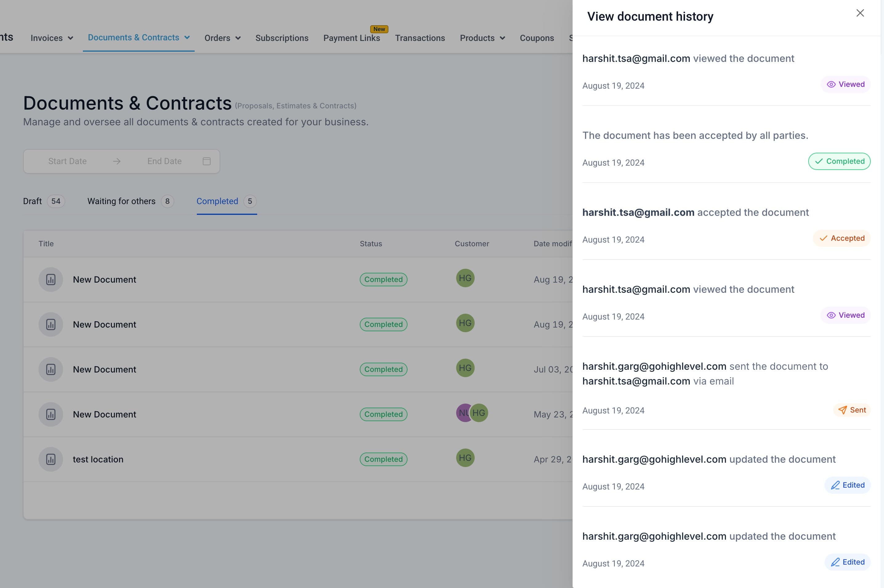The image size is (884, 588).
Task: Open the Payment Links page
Action: [x=351, y=38]
